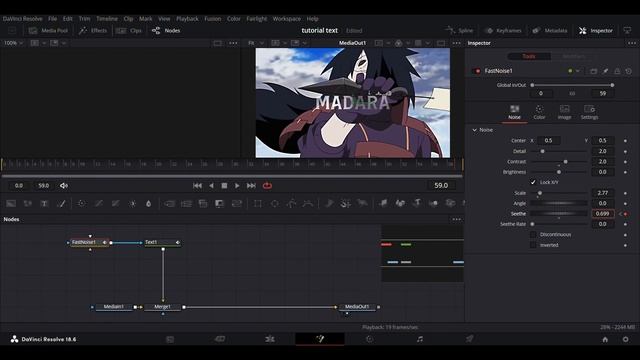
Task: Add a Background node from the toolbar
Action: (11, 203)
